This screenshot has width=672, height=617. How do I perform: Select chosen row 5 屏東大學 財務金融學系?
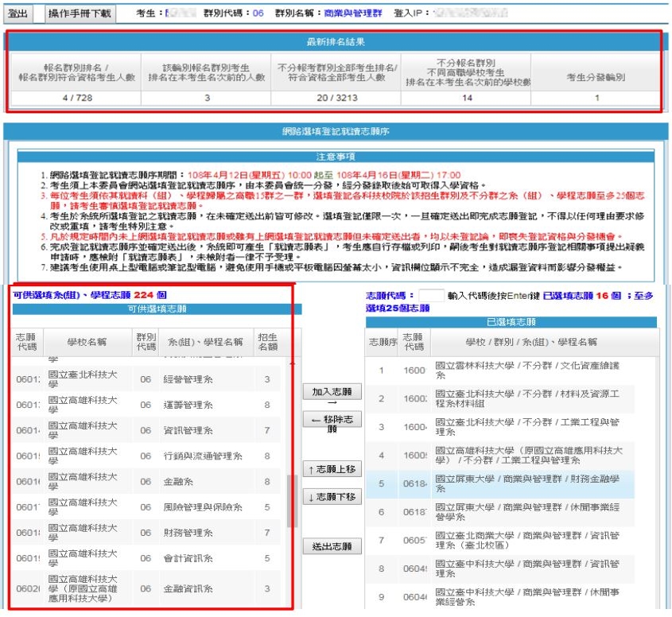500,483
